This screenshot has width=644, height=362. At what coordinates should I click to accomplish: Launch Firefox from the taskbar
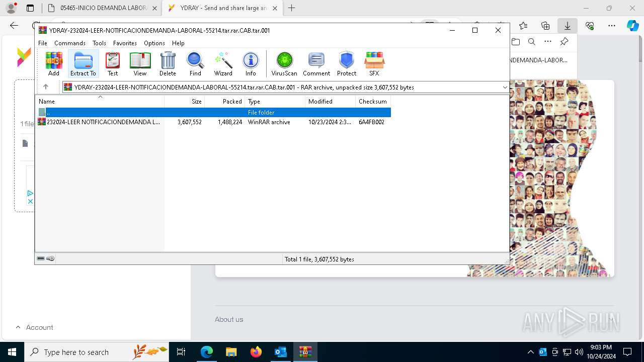point(256,352)
